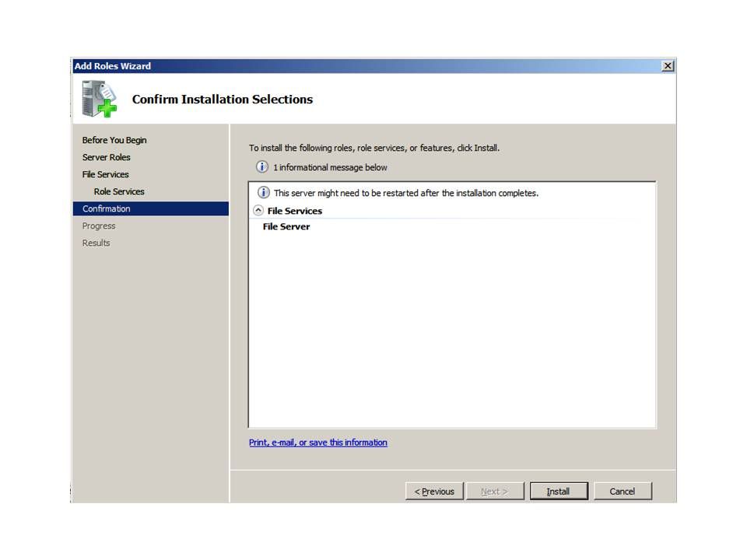This screenshot has width=747, height=560.
Task: Click info icon next to server restart warning
Action: (x=264, y=193)
